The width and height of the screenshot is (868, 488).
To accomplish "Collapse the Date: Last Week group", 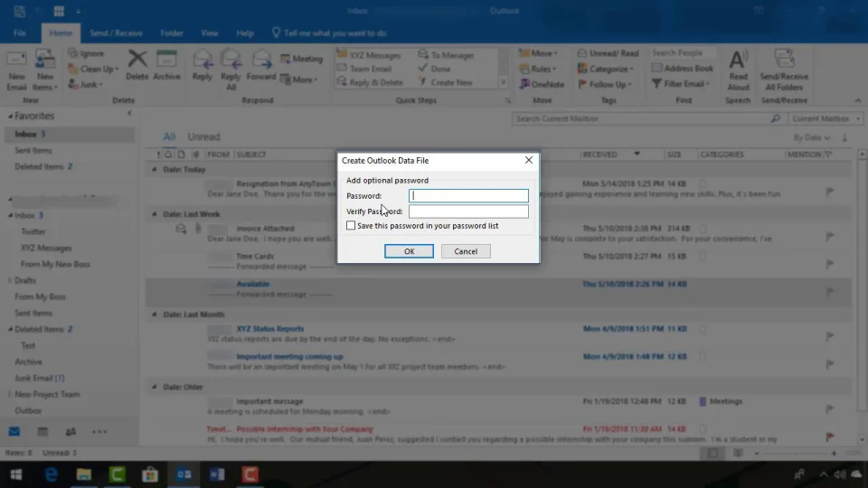I will 155,214.
